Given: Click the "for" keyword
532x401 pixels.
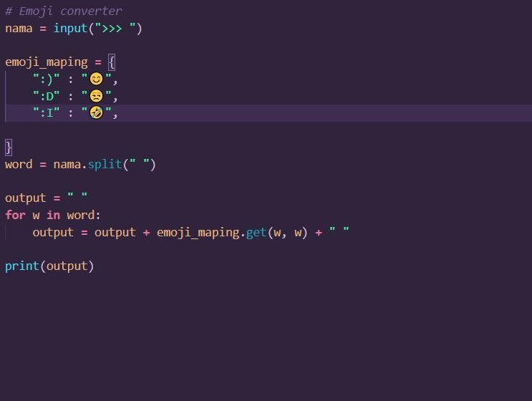Looking at the screenshot, I should (x=15, y=215).
